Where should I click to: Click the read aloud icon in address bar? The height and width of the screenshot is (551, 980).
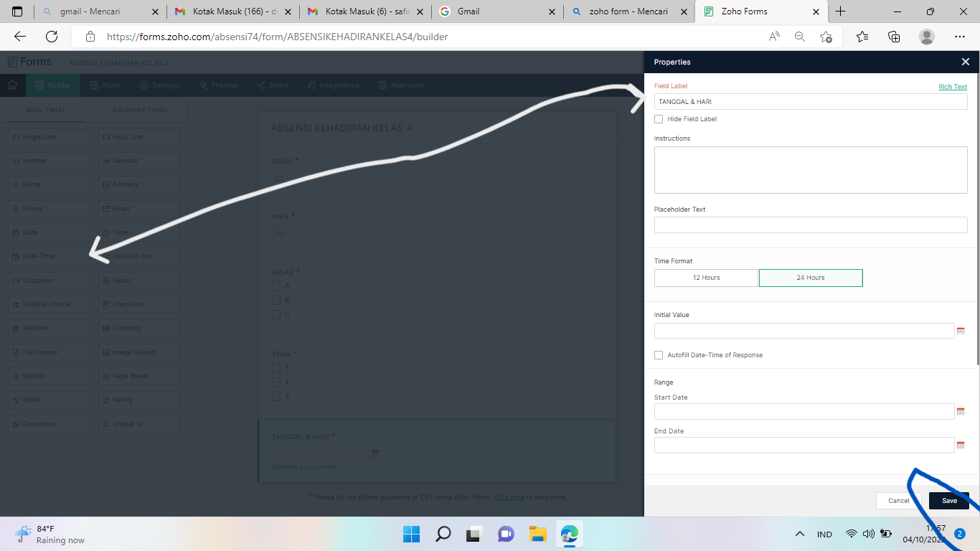774,37
